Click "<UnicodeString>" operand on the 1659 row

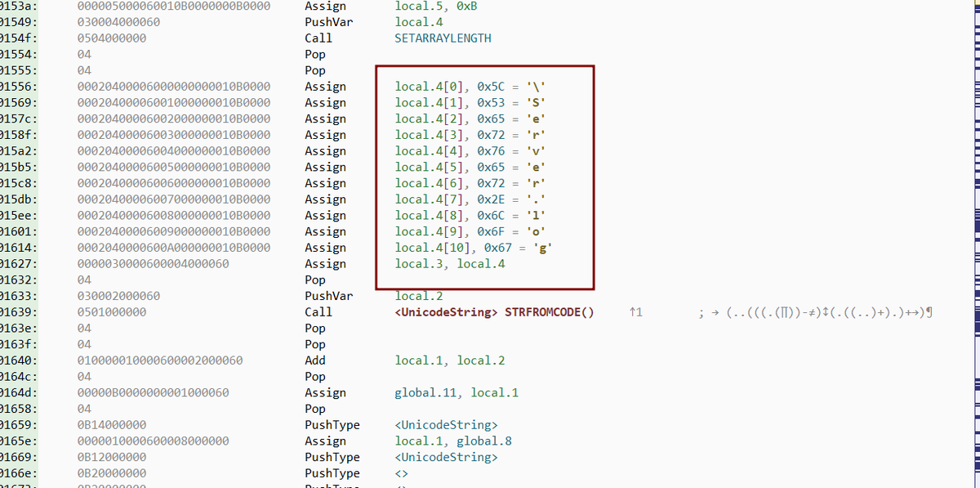click(446, 425)
